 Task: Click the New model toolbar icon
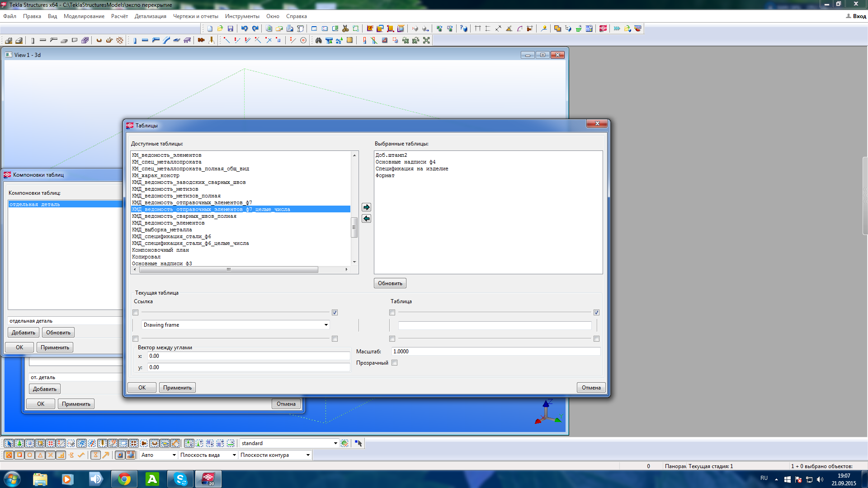coord(209,28)
